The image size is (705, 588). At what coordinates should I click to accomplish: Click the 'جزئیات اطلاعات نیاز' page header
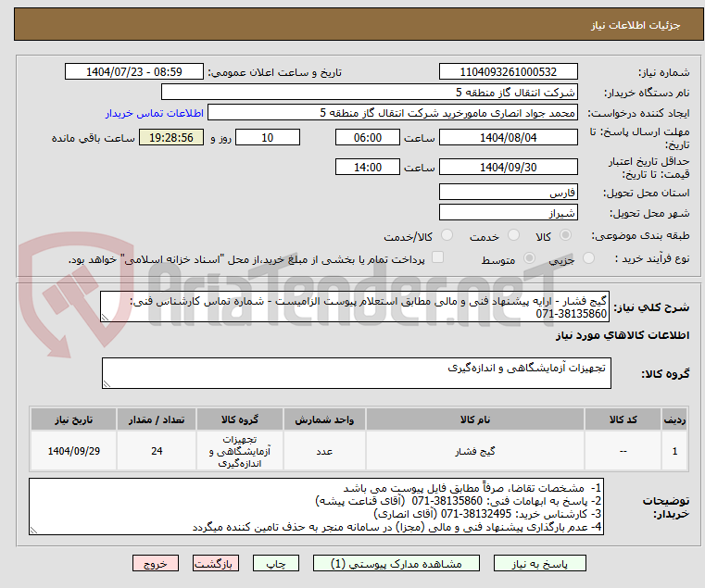coord(636,25)
